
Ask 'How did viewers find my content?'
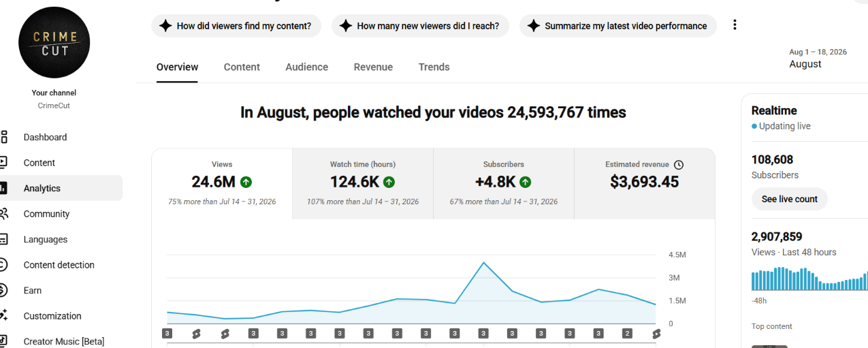236,26
